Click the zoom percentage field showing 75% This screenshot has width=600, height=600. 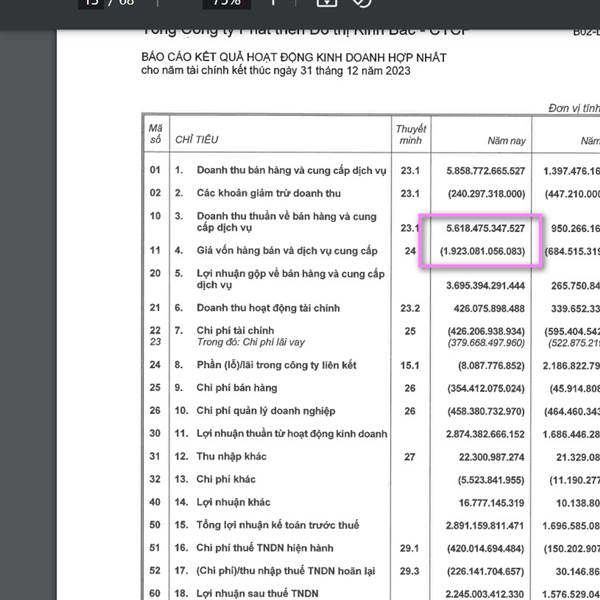click(227, 3)
